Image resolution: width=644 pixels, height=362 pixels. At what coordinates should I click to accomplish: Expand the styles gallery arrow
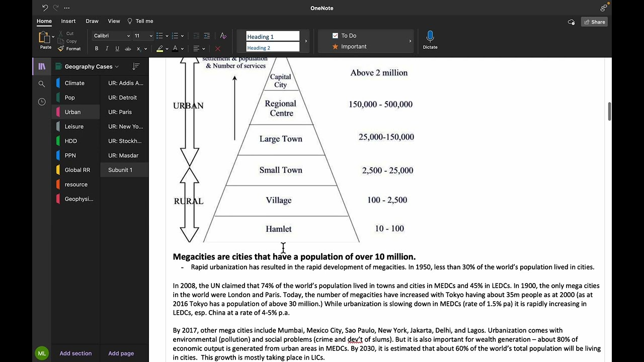pyautogui.click(x=306, y=41)
